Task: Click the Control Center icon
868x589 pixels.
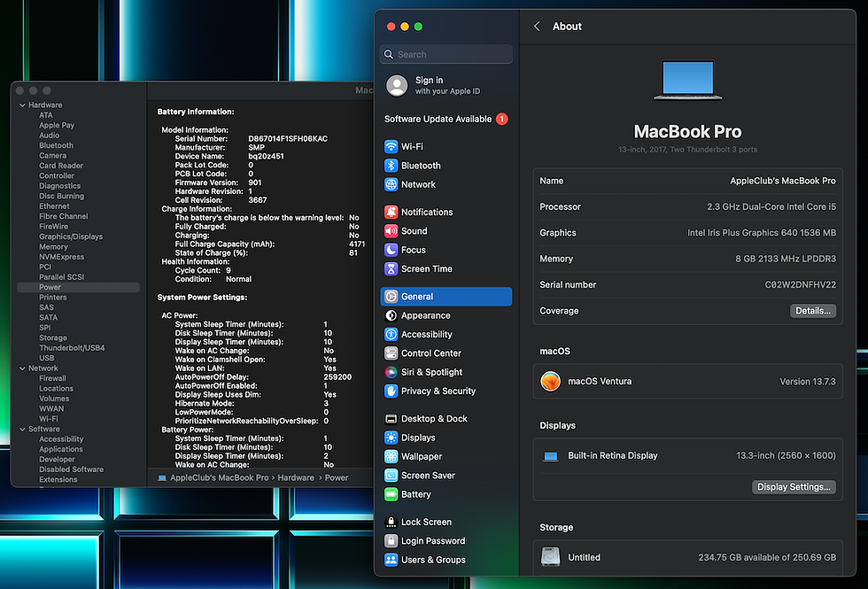Action: coord(391,353)
